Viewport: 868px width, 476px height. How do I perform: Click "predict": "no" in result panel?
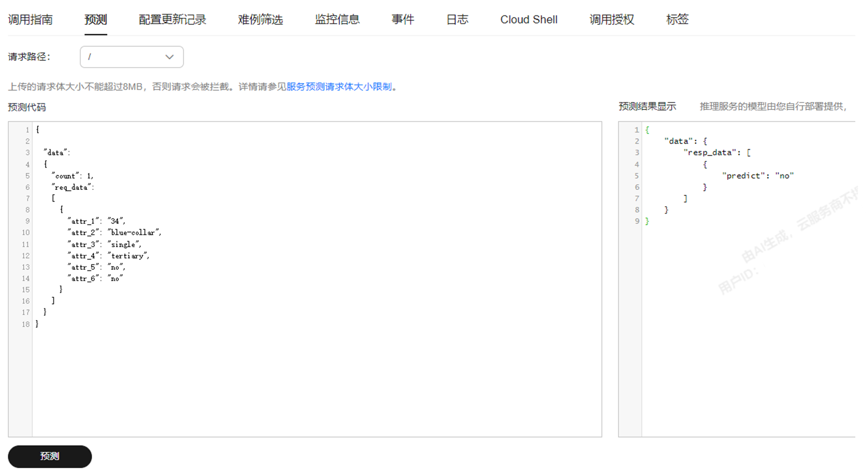tap(758, 176)
